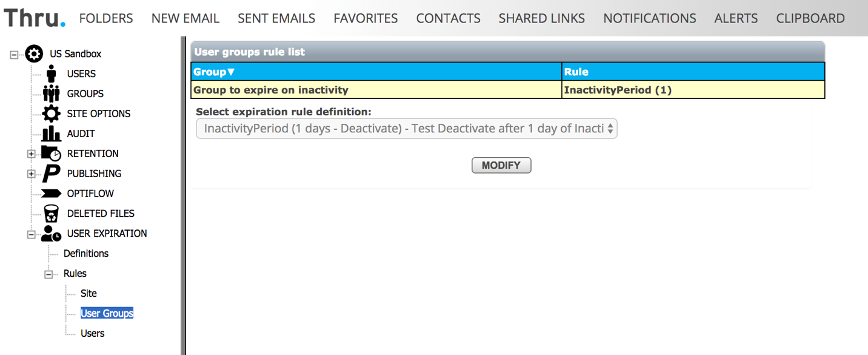Sort the list by Group column header

tap(213, 72)
